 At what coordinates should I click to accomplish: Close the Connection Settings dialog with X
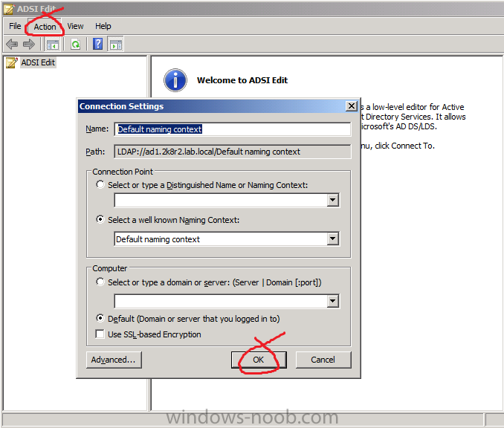[x=352, y=106]
